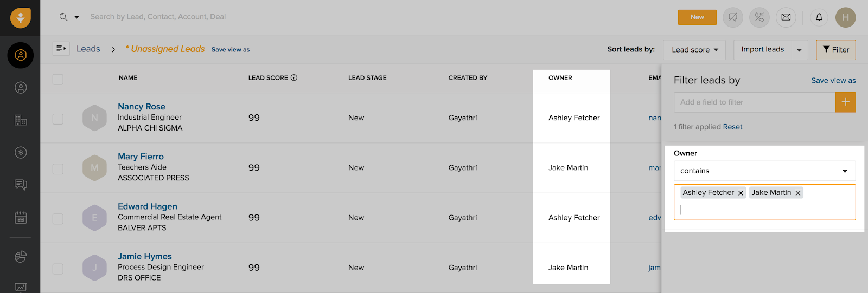Select the checkbox for Nancy Rose
The height and width of the screenshot is (293, 868).
(x=58, y=119)
